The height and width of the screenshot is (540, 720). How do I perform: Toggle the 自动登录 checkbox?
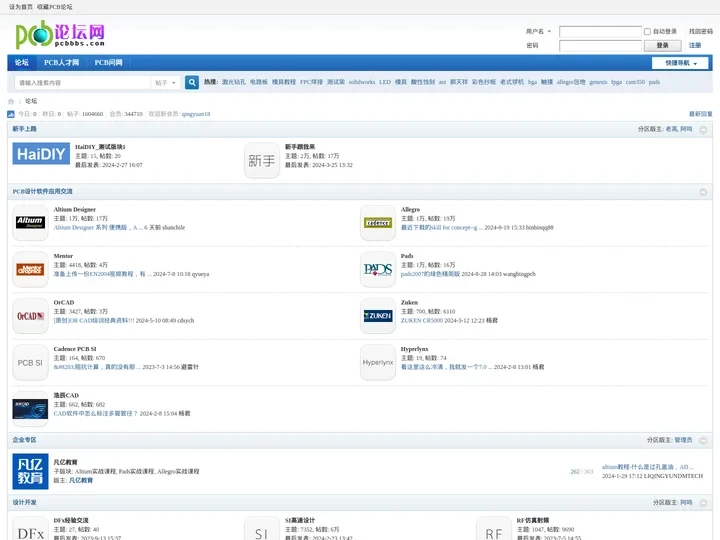[647, 32]
